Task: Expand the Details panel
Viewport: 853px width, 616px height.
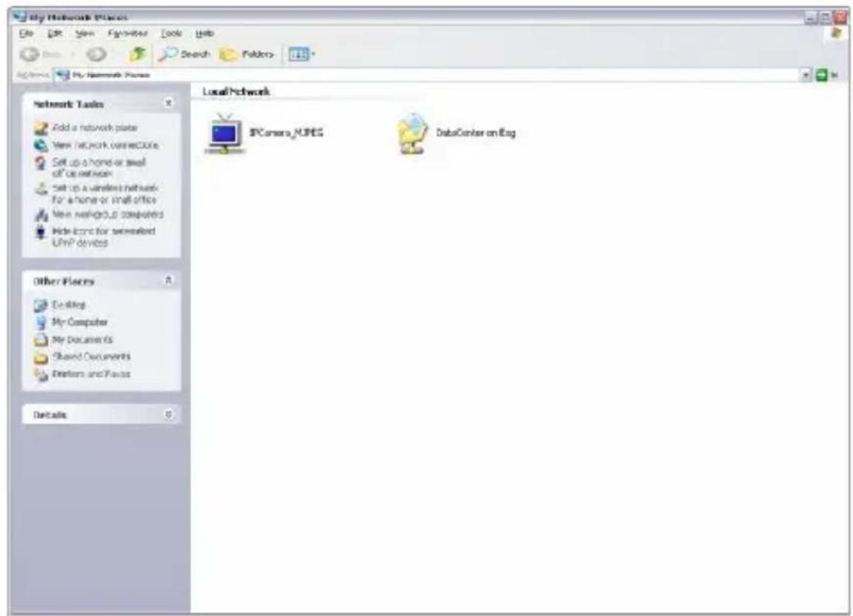Action: (x=169, y=414)
